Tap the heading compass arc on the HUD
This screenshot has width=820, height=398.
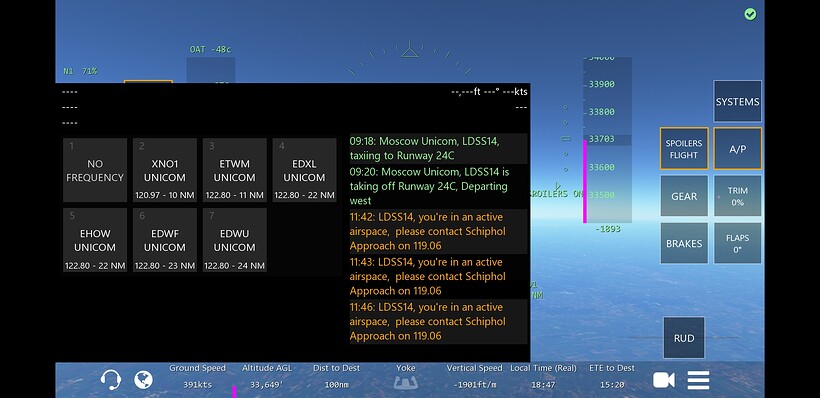coord(409,59)
